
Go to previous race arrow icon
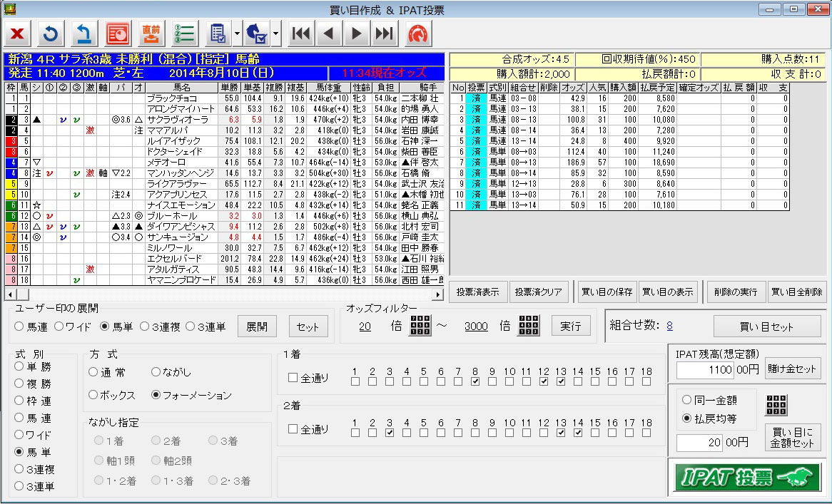click(329, 34)
